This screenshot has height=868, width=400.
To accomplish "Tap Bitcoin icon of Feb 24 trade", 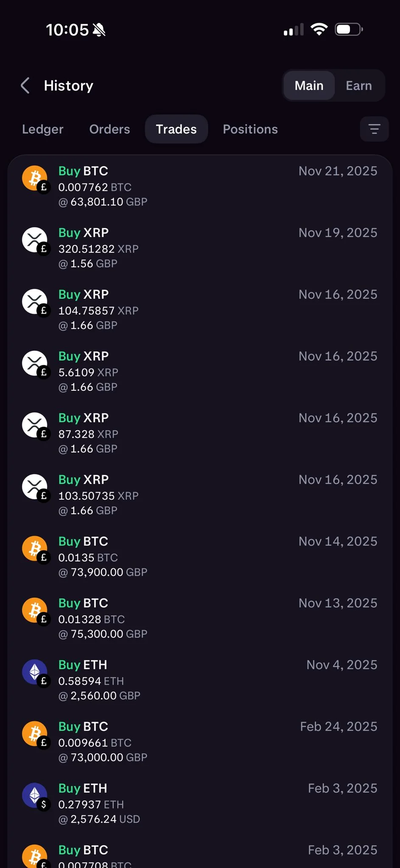I will pos(35,734).
